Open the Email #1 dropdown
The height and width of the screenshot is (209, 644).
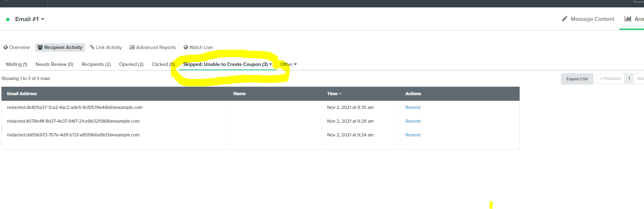click(x=30, y=19)
